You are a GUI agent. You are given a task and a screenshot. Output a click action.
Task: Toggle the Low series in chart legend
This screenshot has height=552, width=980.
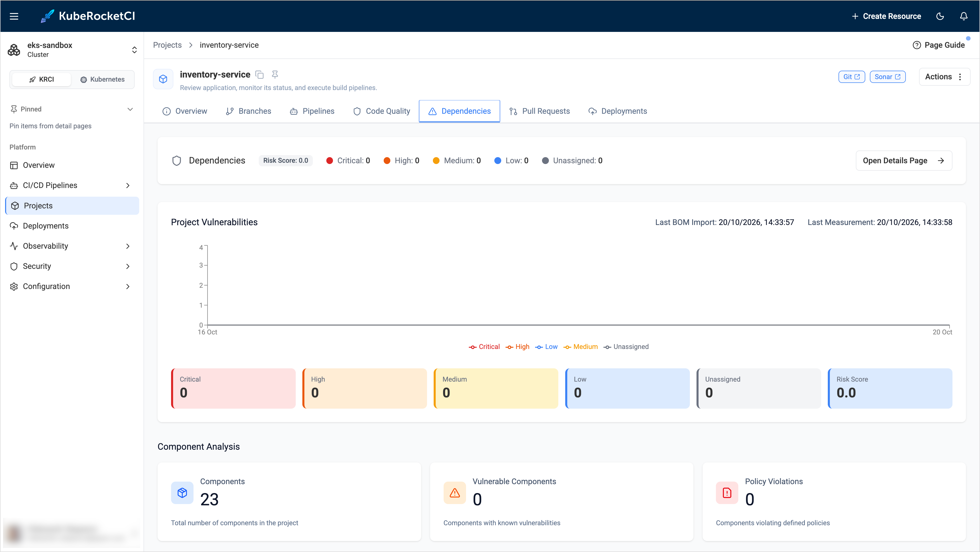coord(546,346)
